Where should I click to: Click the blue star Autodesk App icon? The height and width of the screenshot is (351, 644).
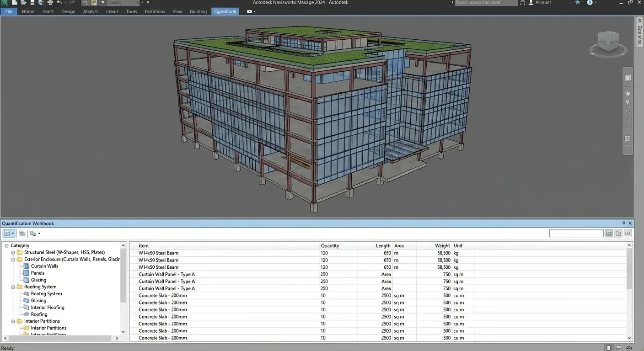tap(578, 3)
